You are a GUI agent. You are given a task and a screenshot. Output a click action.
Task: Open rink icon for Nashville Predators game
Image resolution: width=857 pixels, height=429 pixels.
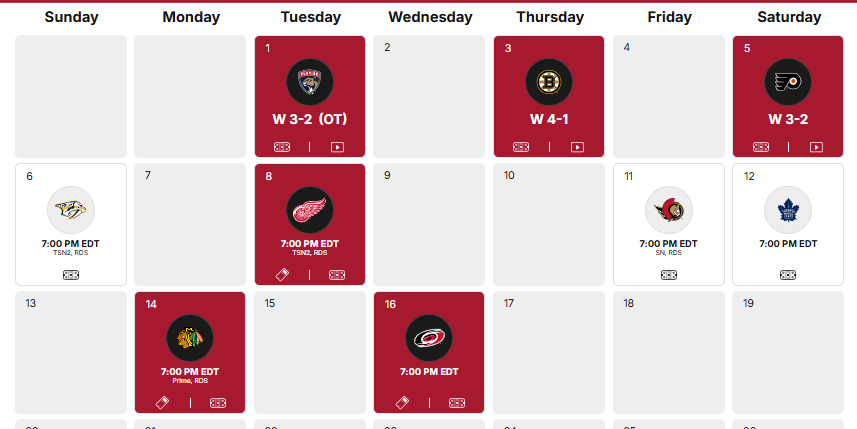click(71, 275)
